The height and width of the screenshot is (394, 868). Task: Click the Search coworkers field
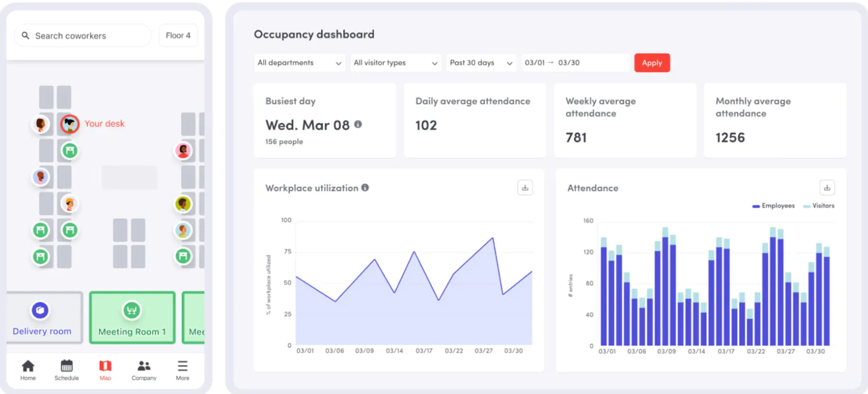(83, 35)
